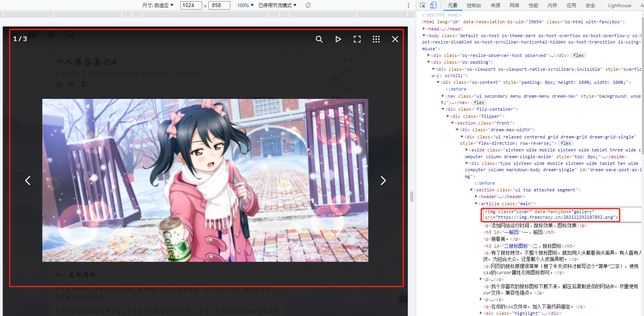
Task: Activate the DevTools inspect element picker
Action: pyautogui.click(x=423, y=5)
